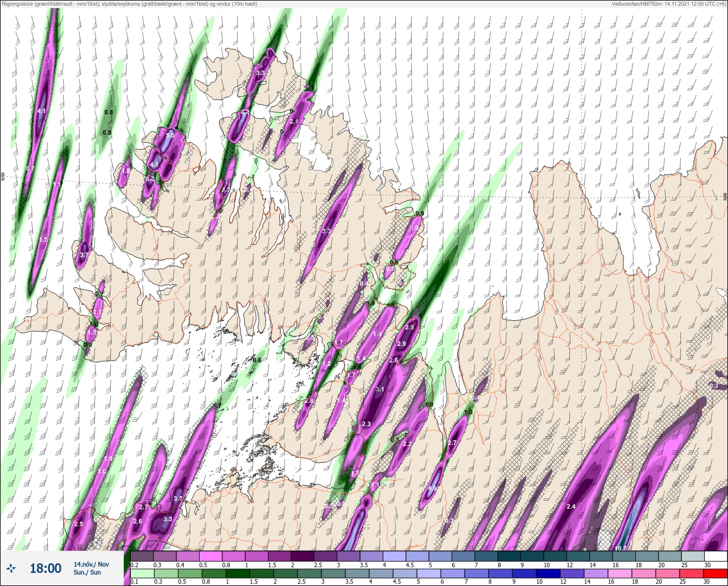The width and height of the screenshot is (728, 586).
Task: Click the 0.1 legend scale label
Action: tap(134, 582)
